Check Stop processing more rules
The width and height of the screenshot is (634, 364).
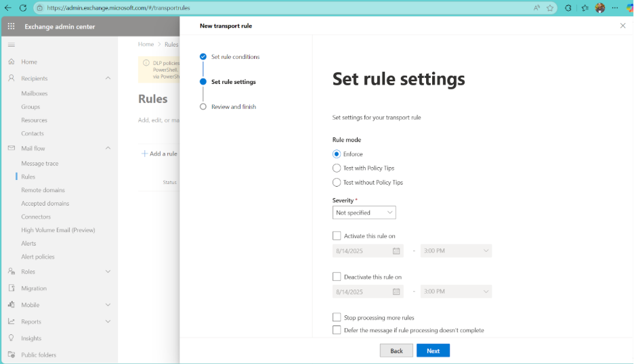337,317
